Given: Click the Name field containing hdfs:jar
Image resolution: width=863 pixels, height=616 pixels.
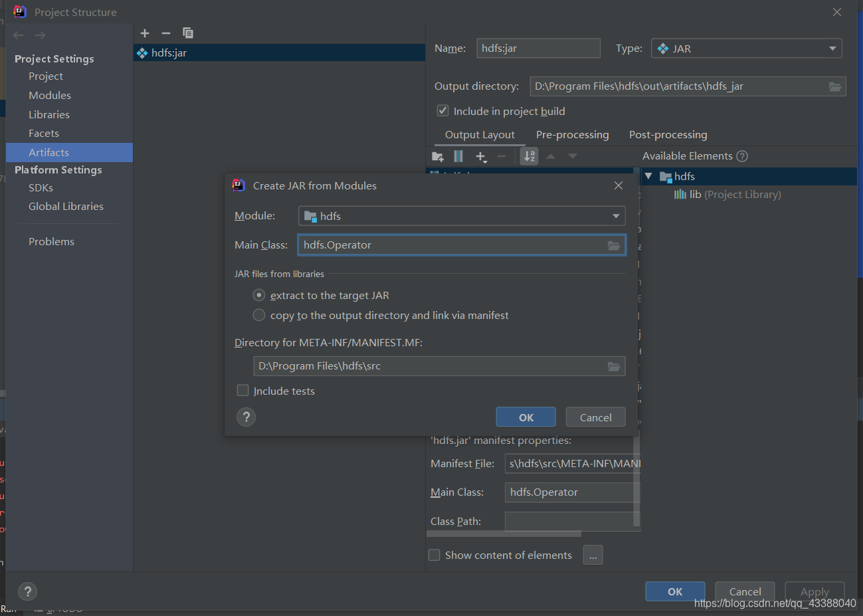Looking at the screenshot, I should pos(539,49).
